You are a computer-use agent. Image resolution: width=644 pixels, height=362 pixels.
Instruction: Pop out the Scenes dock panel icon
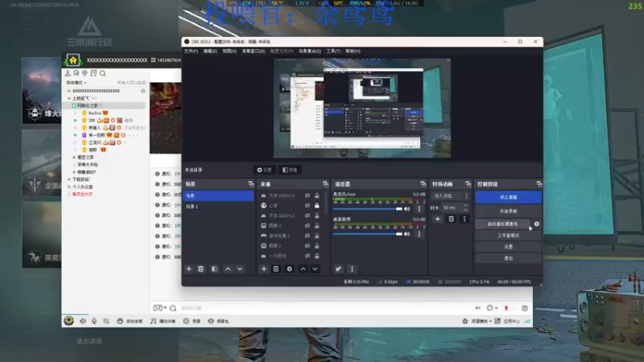(x=251, y=184)
